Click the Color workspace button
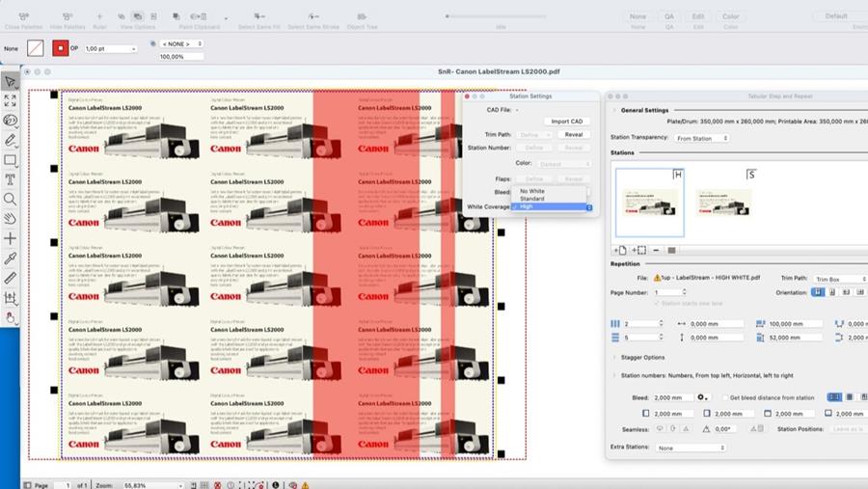The height and width of the screenshot is (489, 868). point(731,17)
